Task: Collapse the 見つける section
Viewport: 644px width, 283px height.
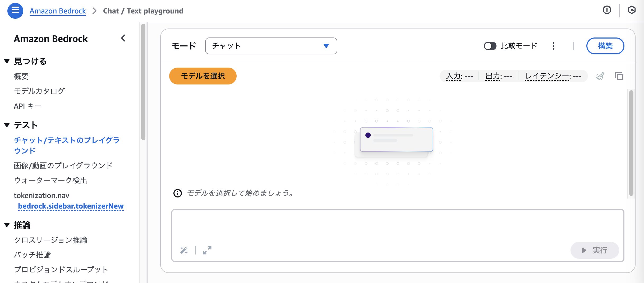Action: (7, 61)
